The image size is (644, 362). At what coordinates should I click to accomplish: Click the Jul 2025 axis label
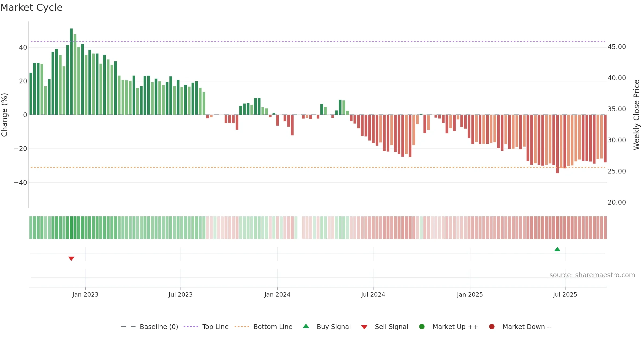click(565, 295)
